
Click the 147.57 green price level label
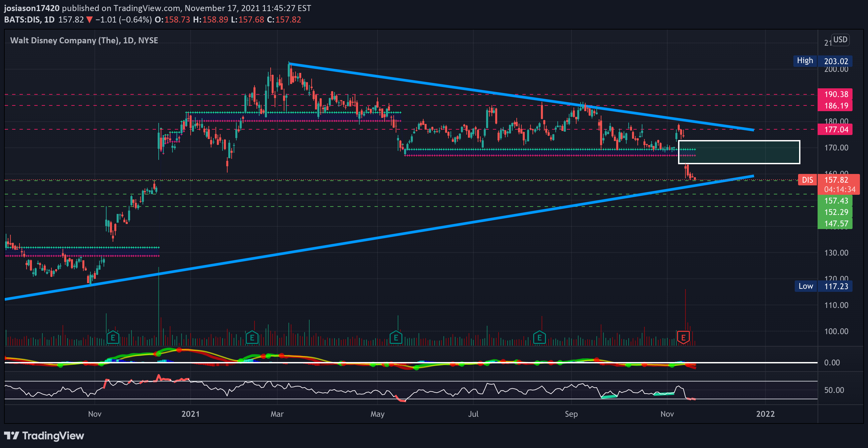pos(835,223)
